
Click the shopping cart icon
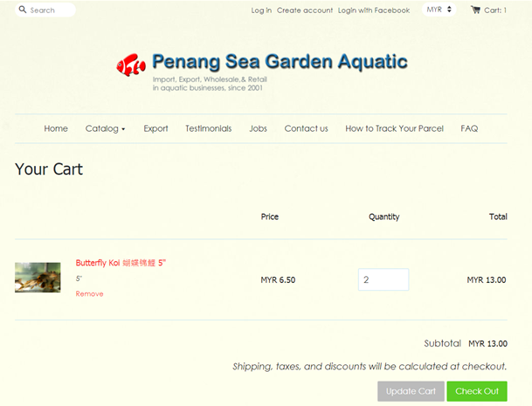click(475, 10)
